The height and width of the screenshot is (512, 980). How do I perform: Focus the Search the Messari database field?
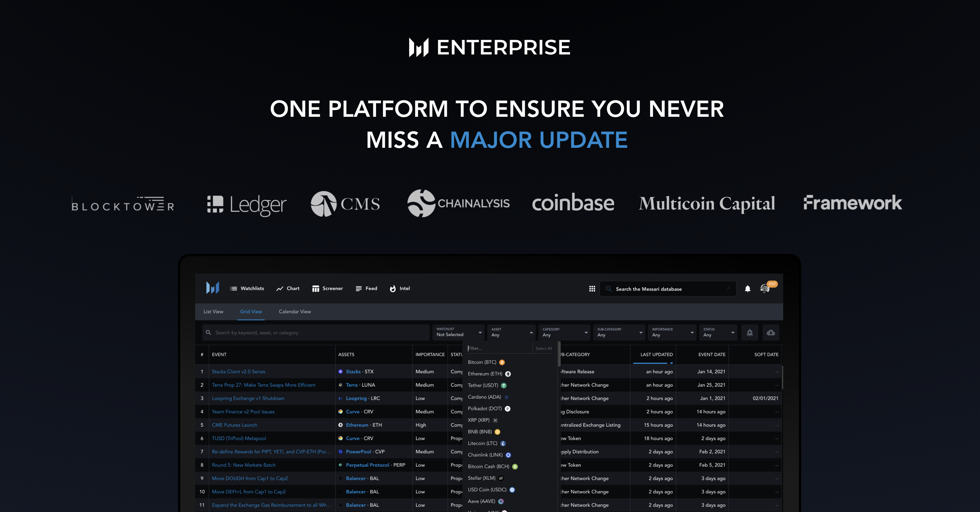tap(668, 289)
